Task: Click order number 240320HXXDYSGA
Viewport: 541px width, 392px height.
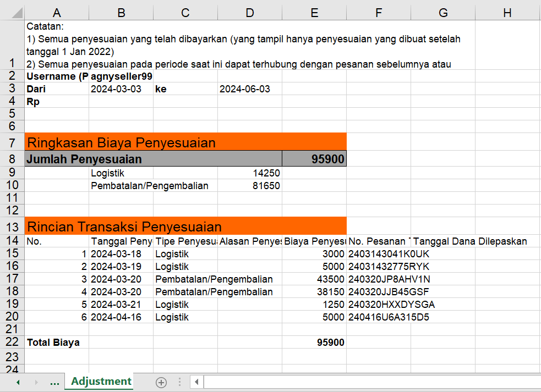Action: point(391,304)
